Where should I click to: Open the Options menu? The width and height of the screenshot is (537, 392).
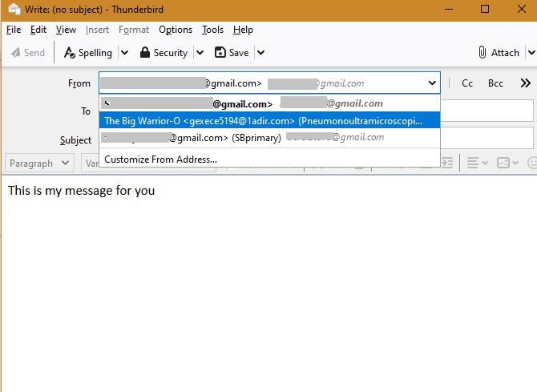(x=176, y=30)
